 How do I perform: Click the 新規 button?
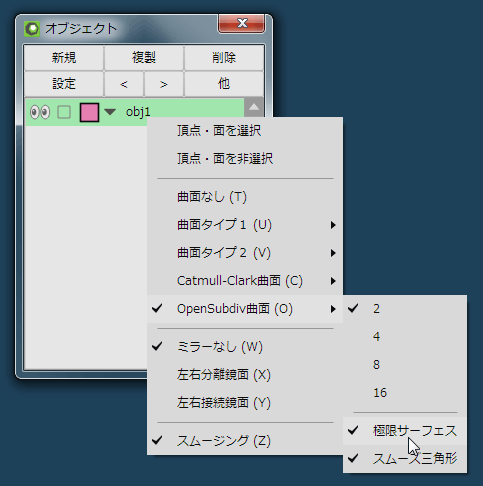click(x=64, y=58)
